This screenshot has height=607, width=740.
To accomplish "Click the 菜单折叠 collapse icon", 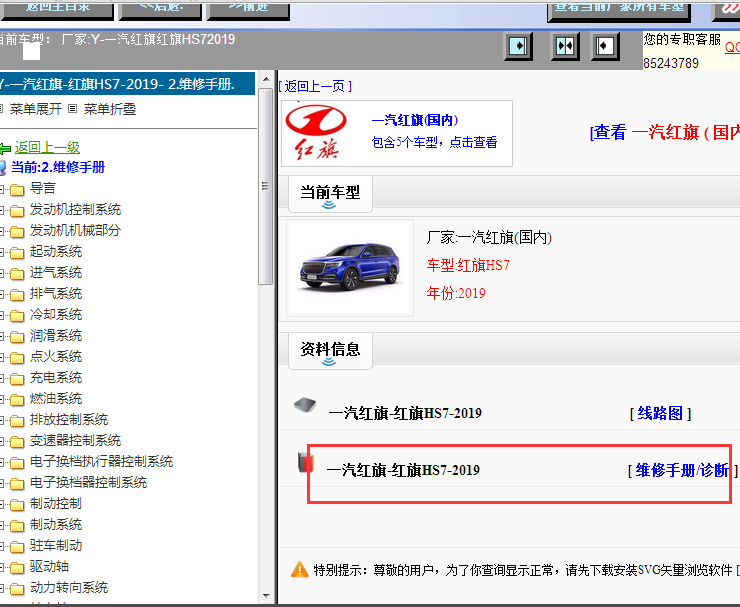I will (x=72, y=109).
